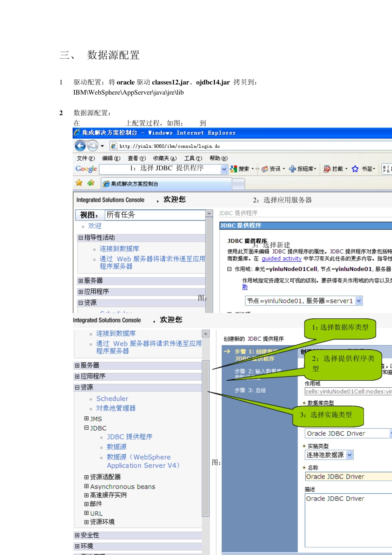This screenshot has height=555, width=392.
Task: Open the 收藏夹(A) menu
Action: point(165,158)
